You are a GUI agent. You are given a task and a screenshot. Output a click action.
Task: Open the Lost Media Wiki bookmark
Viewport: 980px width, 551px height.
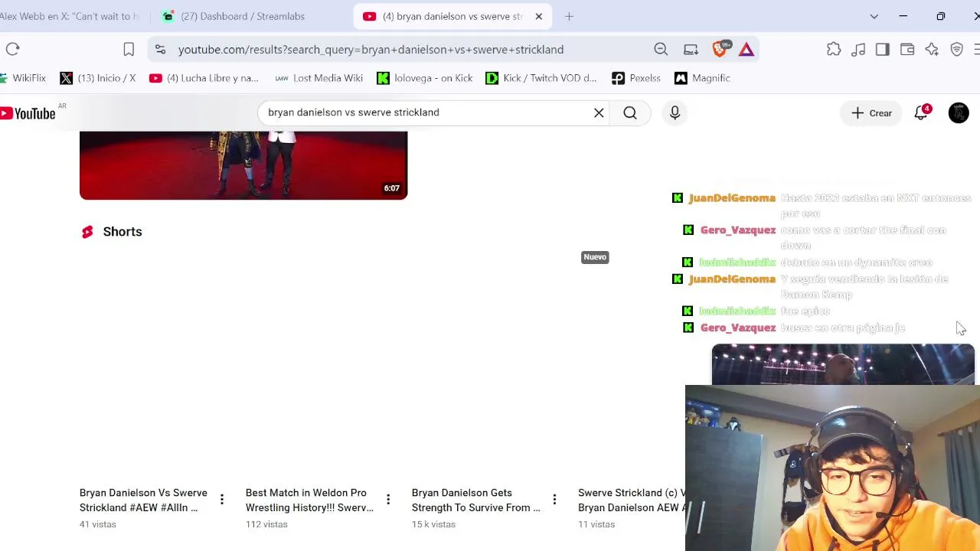(318, 78)
